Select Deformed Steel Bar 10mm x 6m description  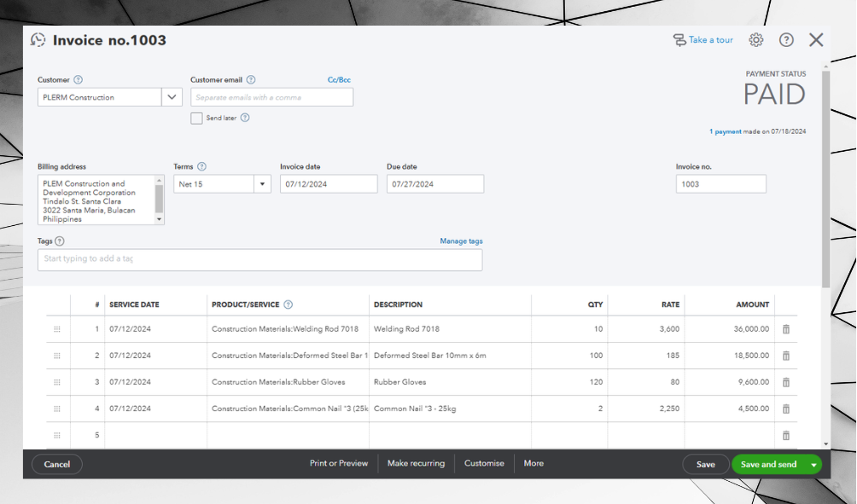(x=450, y=356)
